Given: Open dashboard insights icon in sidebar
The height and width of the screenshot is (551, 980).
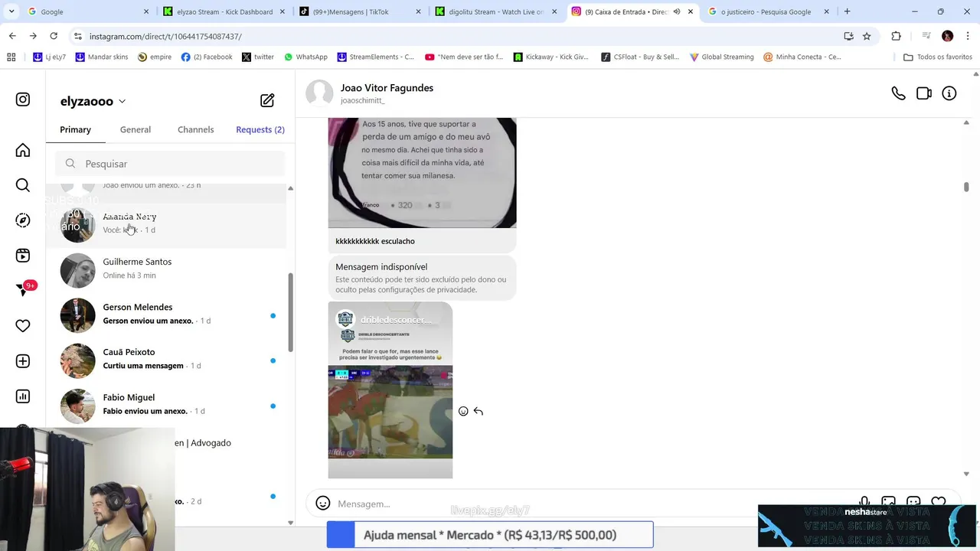Looking at the screenshot, I should [23, 396].
